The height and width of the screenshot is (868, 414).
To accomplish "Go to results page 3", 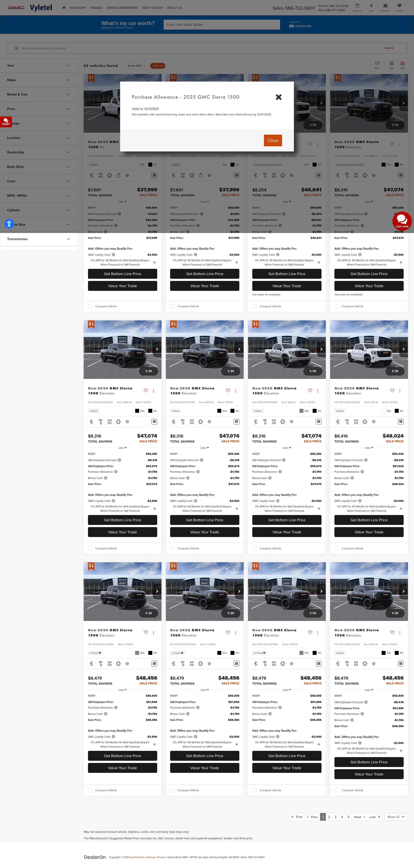I will point(336,817).
